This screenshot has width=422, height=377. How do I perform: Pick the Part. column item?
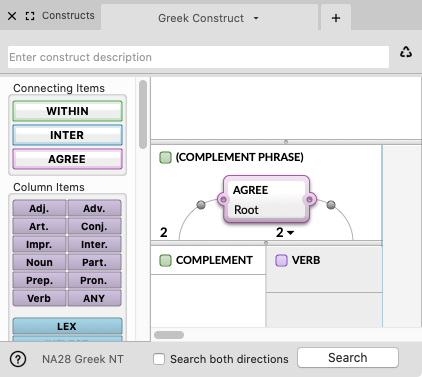tap(94, 262)
